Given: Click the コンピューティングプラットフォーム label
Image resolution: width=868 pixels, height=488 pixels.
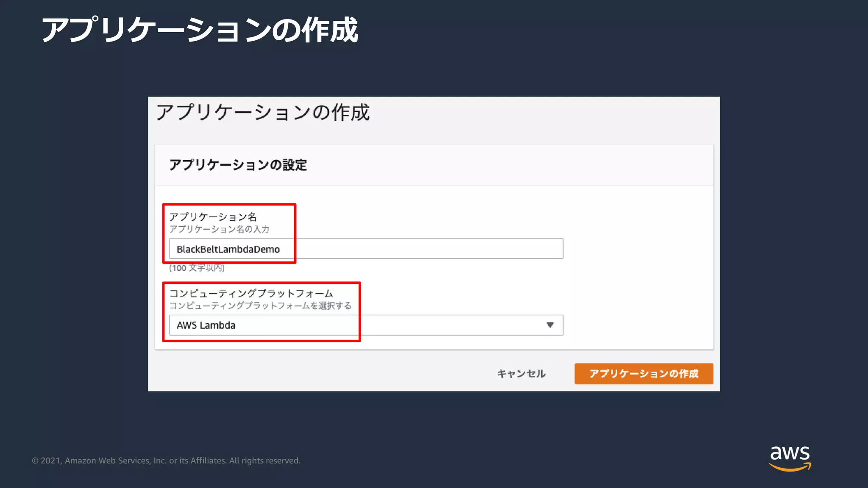Looking at the screenshot, I should (251, 293).
